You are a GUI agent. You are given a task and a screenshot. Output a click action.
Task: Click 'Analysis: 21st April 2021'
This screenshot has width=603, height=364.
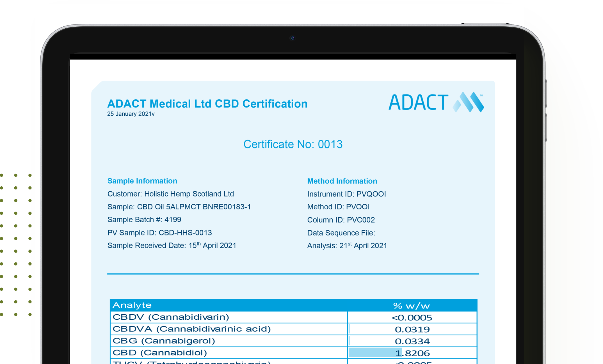tap(347, 246)
